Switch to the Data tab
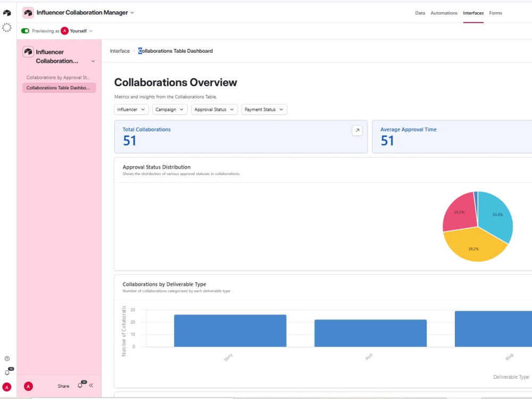This screenshot has width=532, height=399. coord(420,13)
